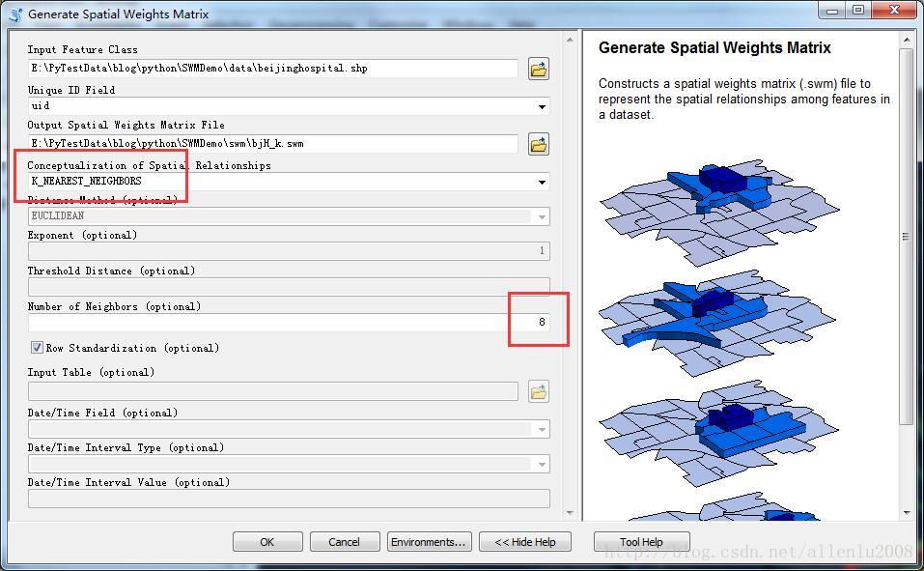The height and width of the screenshot is (571, 924).
Task: Browse for Output Spatial Weights Matrix File
Action: 538,144
